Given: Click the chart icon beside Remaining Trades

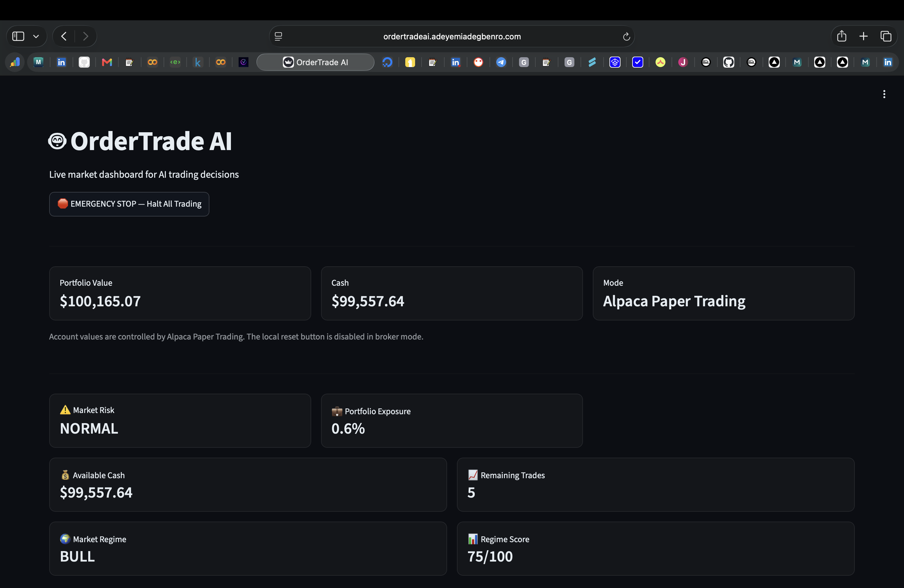Looking at the screenshot, I should click(x=473, y=475).
